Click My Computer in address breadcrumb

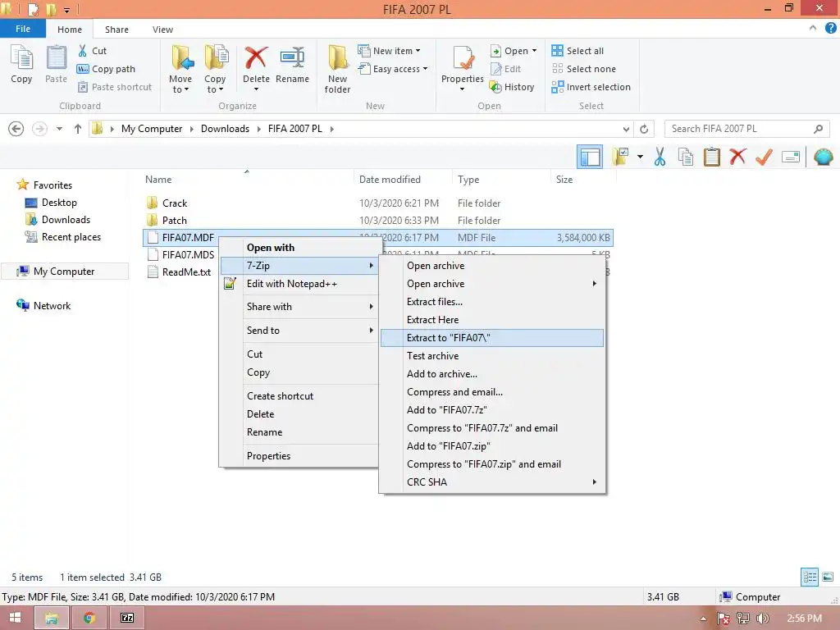[152, 129]
